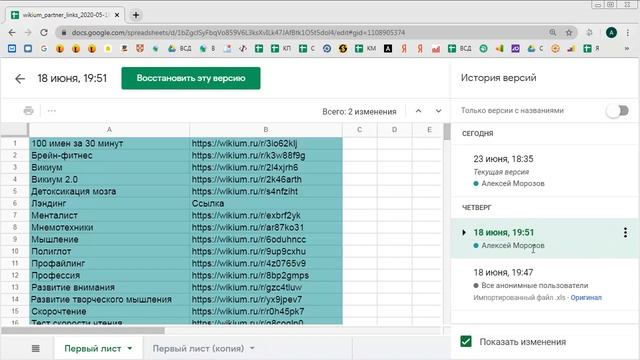Image resolution: width=640 pixels, height=360 pixels.
Task: Close the wikium_partner_links tab
Action: tap(117, 15)
